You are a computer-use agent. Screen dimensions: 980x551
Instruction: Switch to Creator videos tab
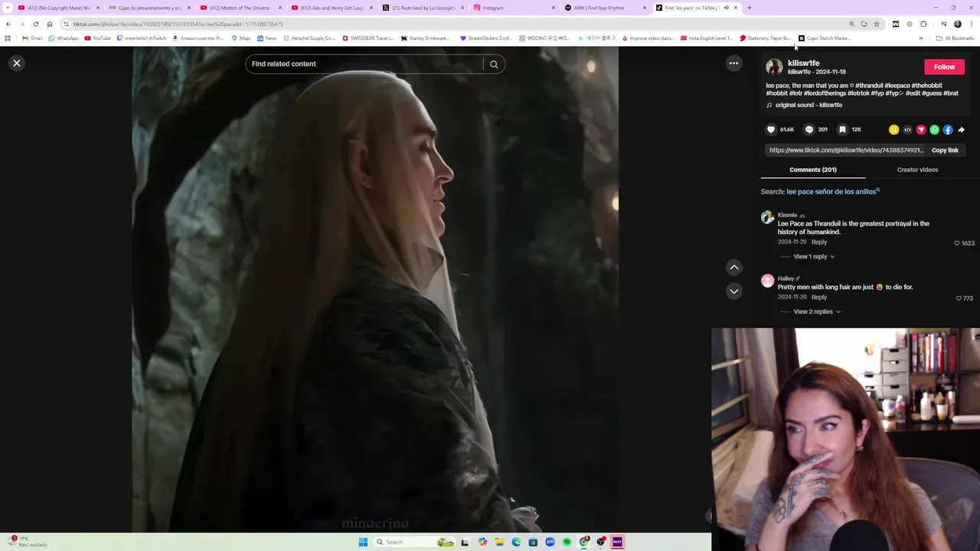(917, 170)
